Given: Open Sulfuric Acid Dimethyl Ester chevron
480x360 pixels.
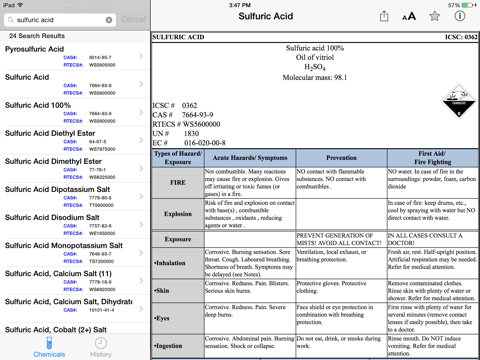Looking at the screenshot, I should pos(141,168).
